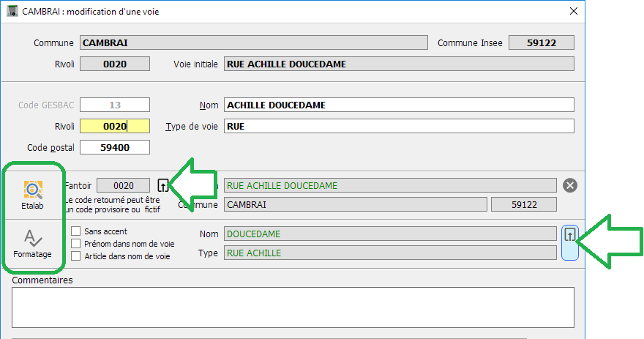Viewport: 644px width, 339px height.
Task: Click inside the Commentaires text area
Action: (293, 306)
